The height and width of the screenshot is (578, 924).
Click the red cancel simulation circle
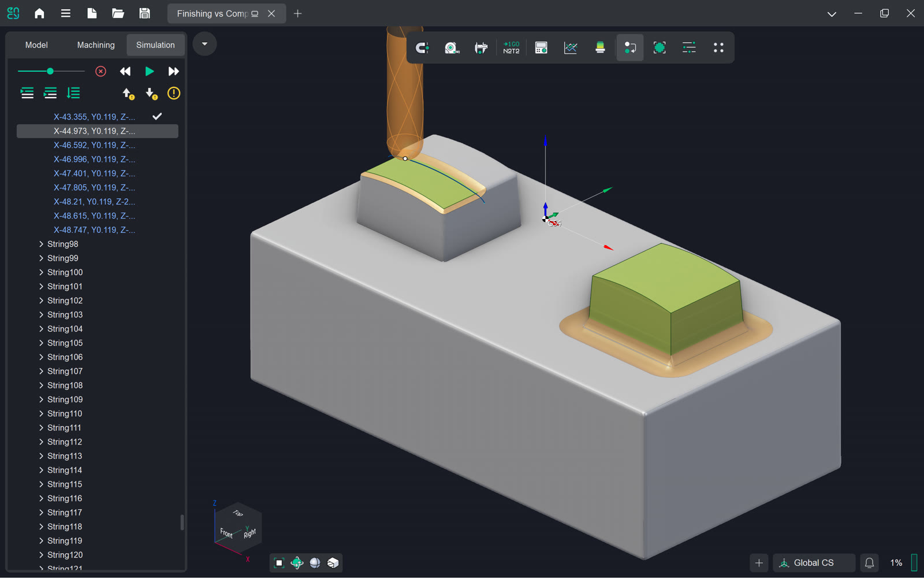click(x=100, y=71)
